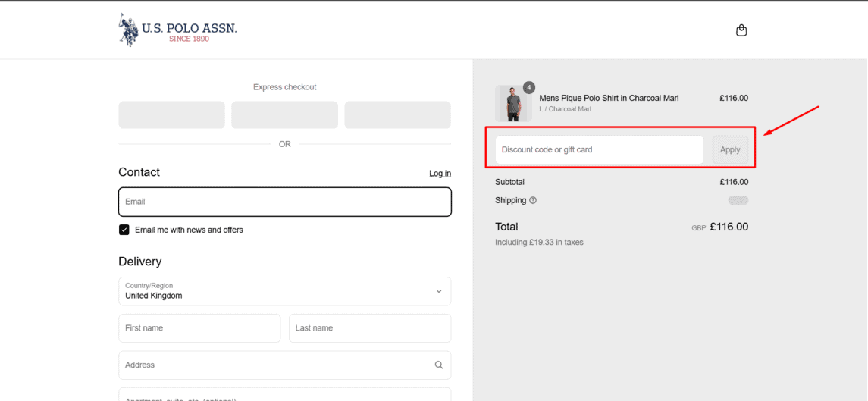Viewport: 868px width, 401px height.
Task: Select the first express checkout button
Action: [171, 114]
